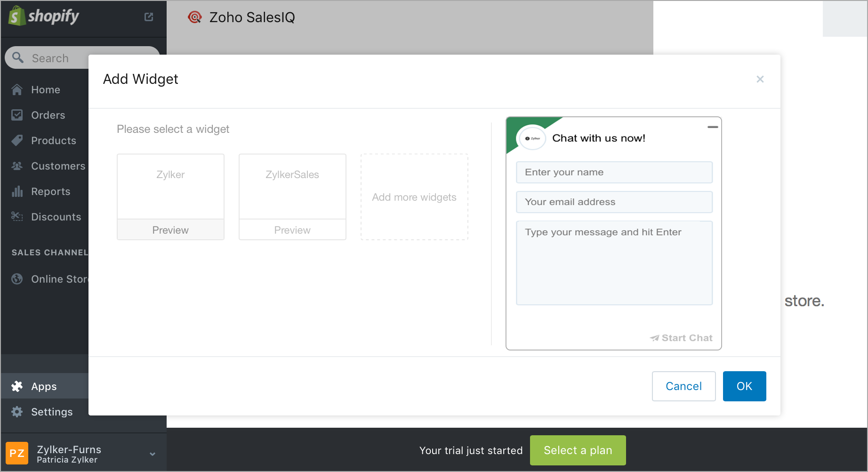Select the ZylkerSales widget card
Screen dimensions: 868x472
[292, 187]
